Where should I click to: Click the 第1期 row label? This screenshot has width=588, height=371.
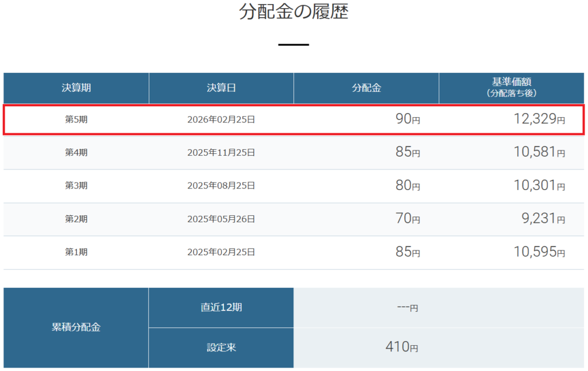tap(76, 252)
